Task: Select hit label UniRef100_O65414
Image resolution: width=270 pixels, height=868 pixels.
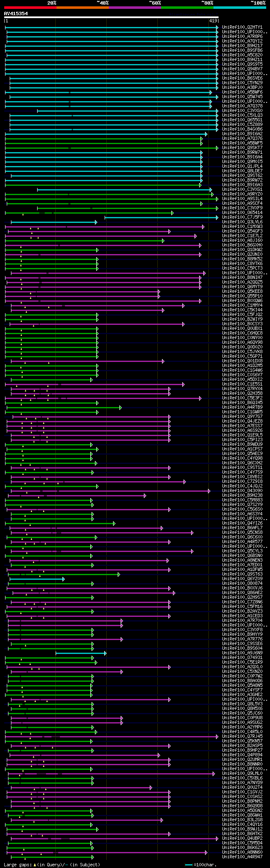Action: pyautogui.click(x=242, y=212)
